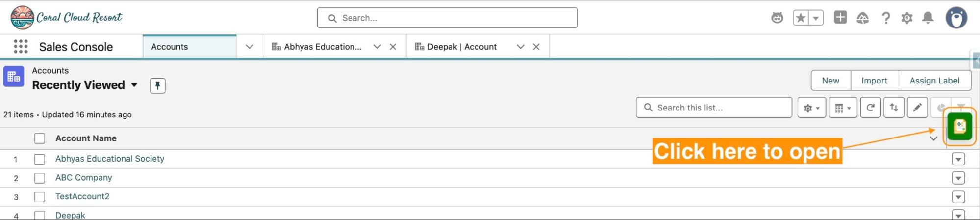Viewport: 980px width, 220px height.
Task: Open the Setup gear icon
Action: click(907, 18)
